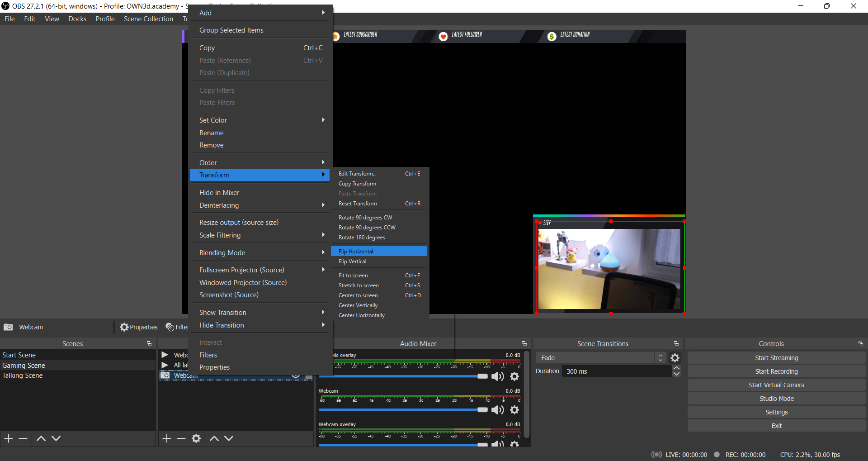Move selected source up in Sources list
This screenshot has height=461, width=868.
pos(214,438)
